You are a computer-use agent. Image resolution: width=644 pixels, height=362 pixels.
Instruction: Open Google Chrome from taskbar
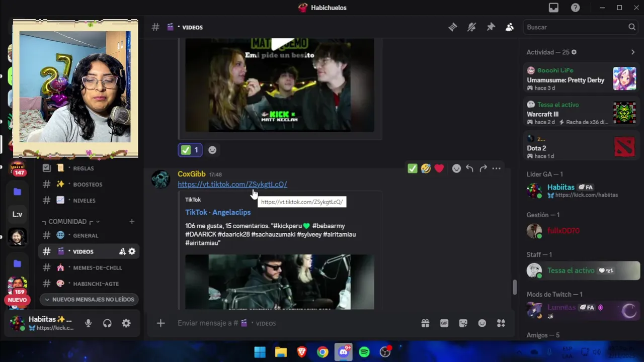(x=323, y=352)
